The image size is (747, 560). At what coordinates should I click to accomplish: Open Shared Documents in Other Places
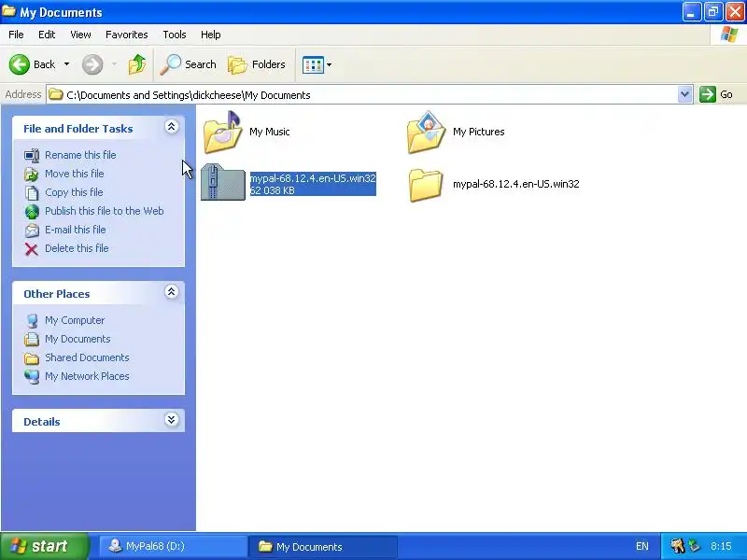(87, 357)
